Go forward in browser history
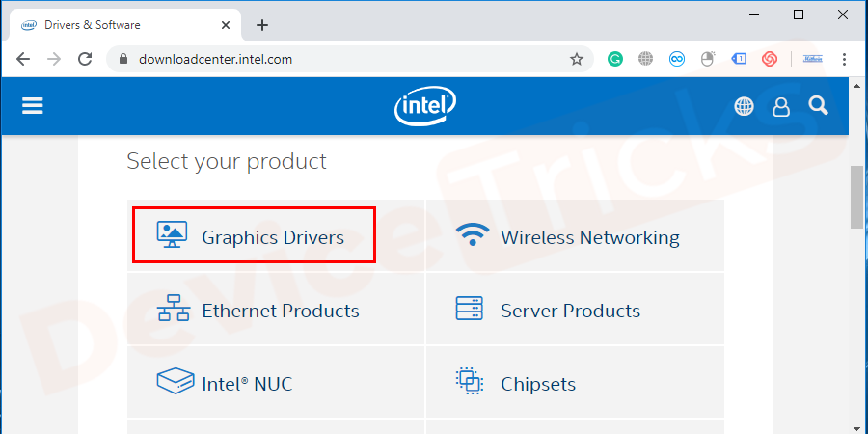The height and width of the screenshot is (434, 868). [54, 59]
